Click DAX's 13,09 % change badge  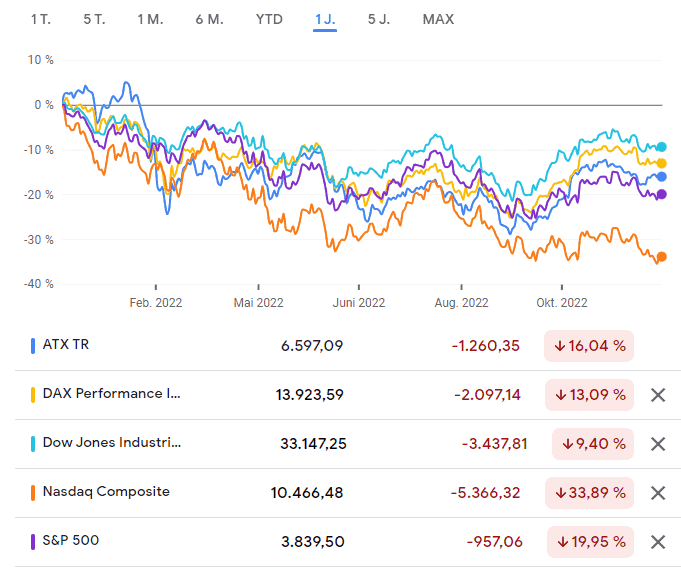tap(589, 395)
